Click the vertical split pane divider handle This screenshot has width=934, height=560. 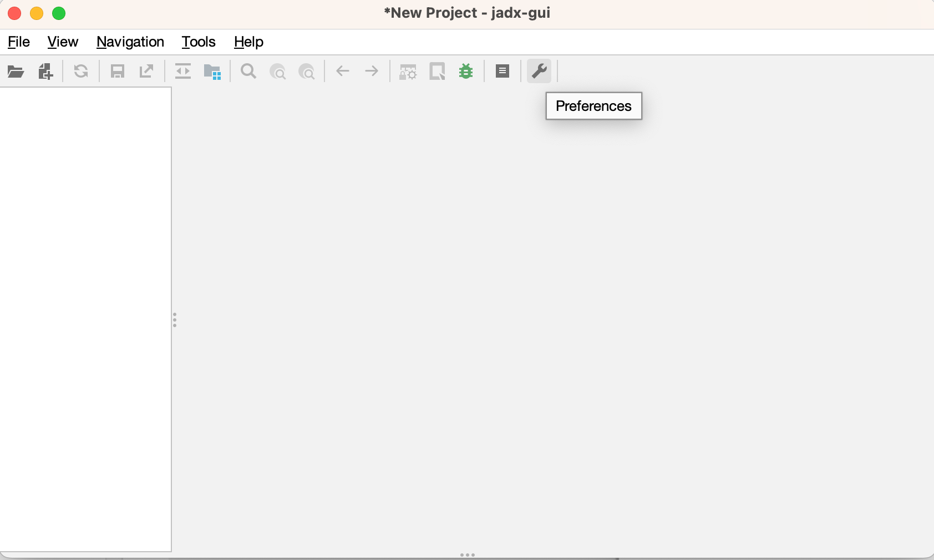click(x=175, y=320)
